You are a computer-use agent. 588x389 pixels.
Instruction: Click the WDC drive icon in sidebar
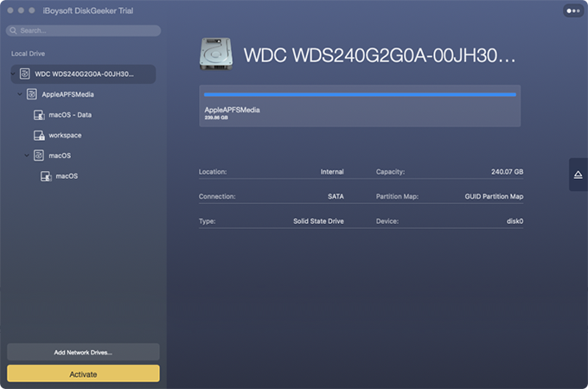[x=24, y=74]
